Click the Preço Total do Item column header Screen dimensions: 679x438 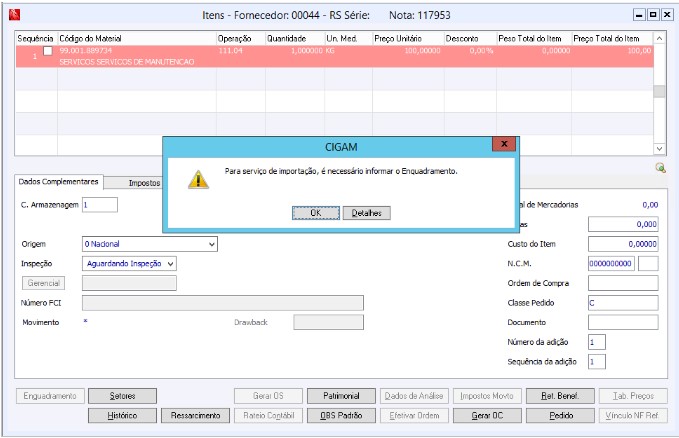click(612, 39)
